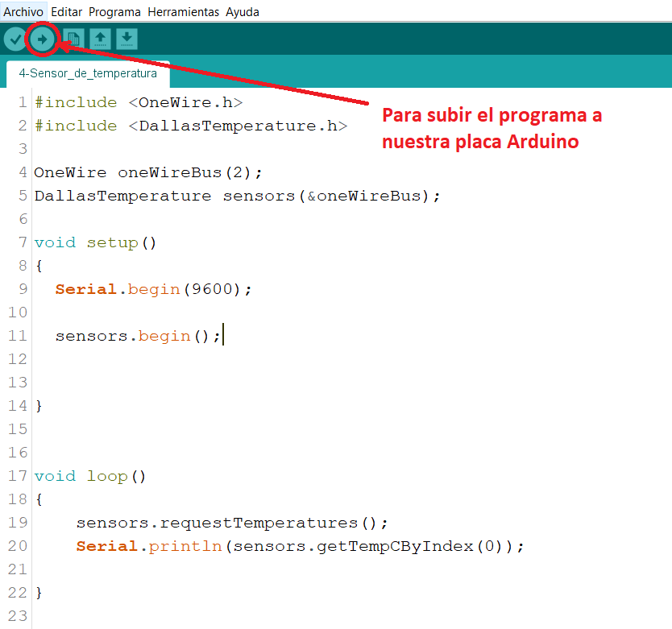Open the Editar menu

click(x=66, y=12)
